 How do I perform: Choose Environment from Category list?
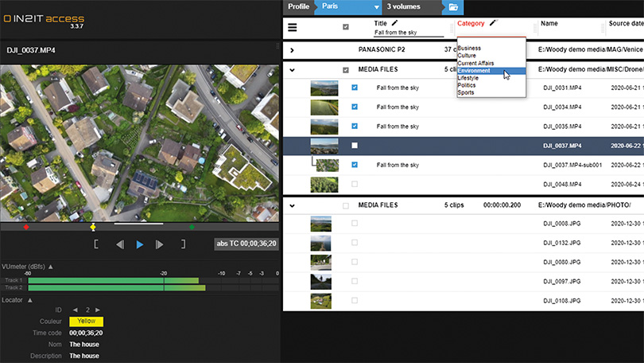tap(475, 71)
